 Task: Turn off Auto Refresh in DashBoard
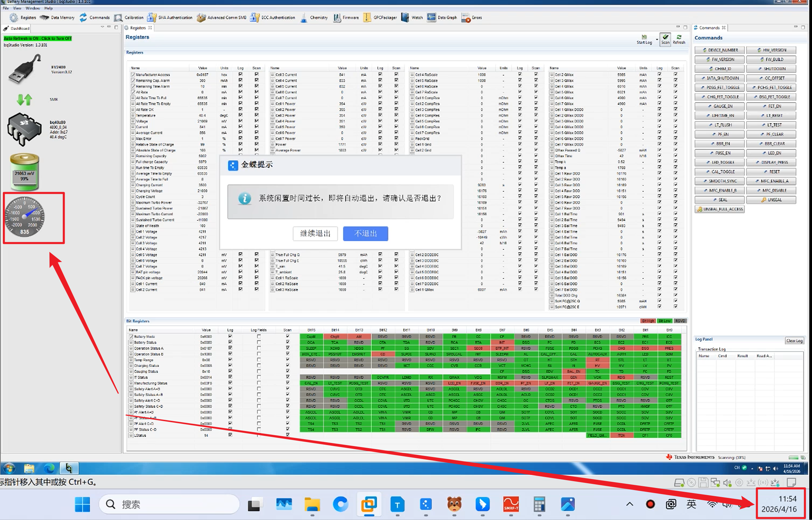pyautogui.click(x=38, y=39)
